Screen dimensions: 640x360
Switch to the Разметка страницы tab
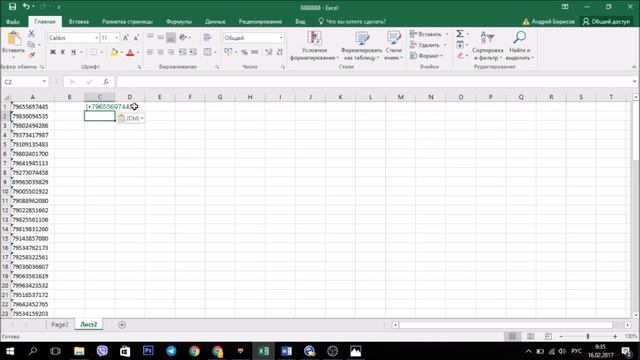[127, 22]
